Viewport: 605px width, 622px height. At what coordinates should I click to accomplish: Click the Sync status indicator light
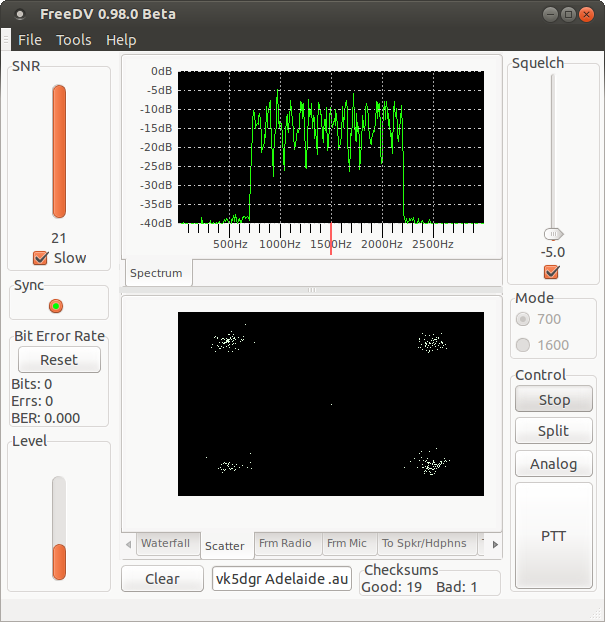(57, 306)
